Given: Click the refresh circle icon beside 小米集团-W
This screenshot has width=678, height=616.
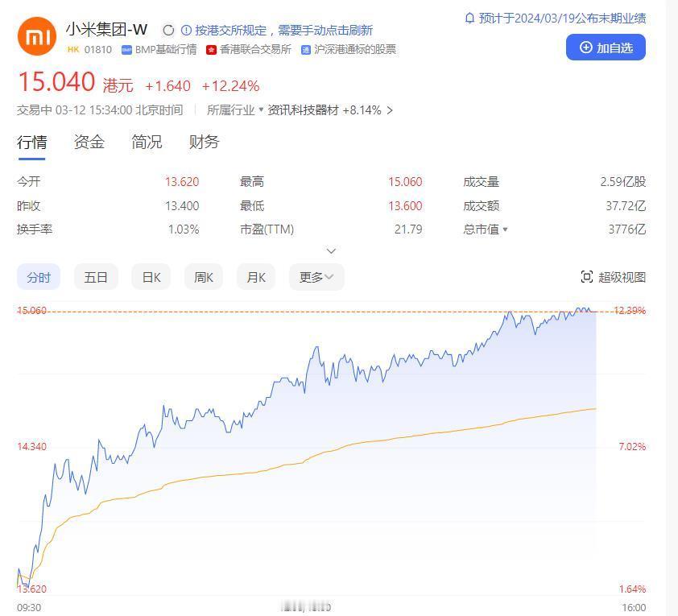Looking at the screenshot, I should click(x=168, y=31).
